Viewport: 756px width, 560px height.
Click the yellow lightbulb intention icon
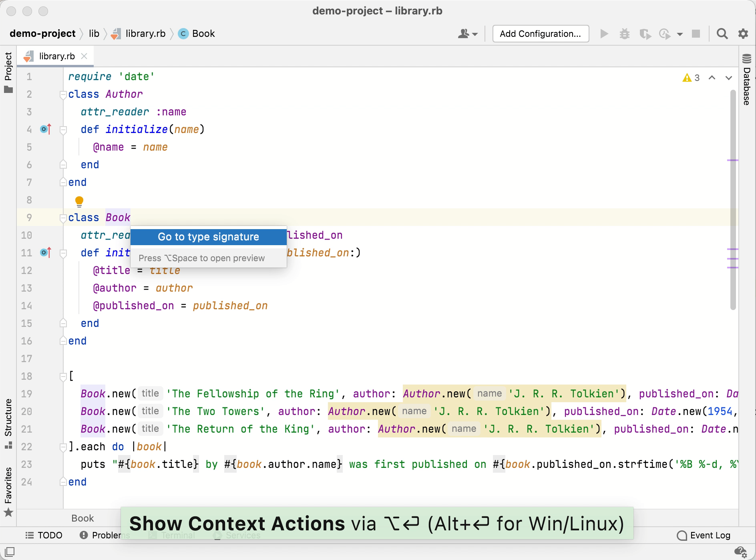pos(79,201)
